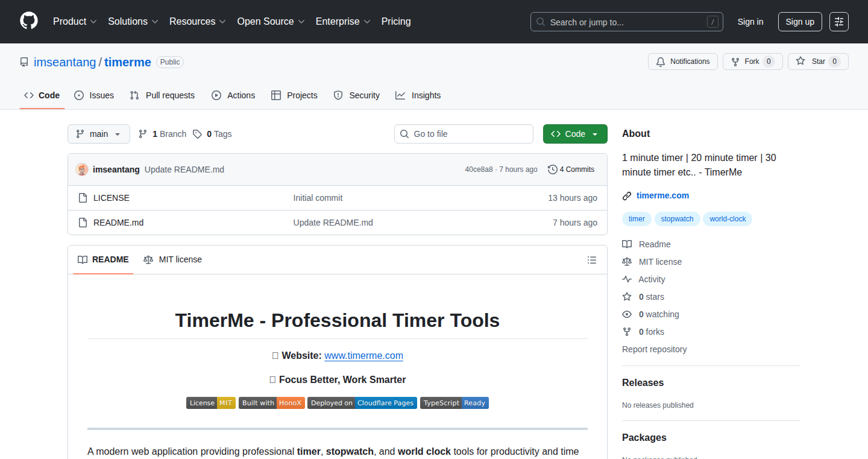
Task: Open the README.md file
Action: coord(119,223)
